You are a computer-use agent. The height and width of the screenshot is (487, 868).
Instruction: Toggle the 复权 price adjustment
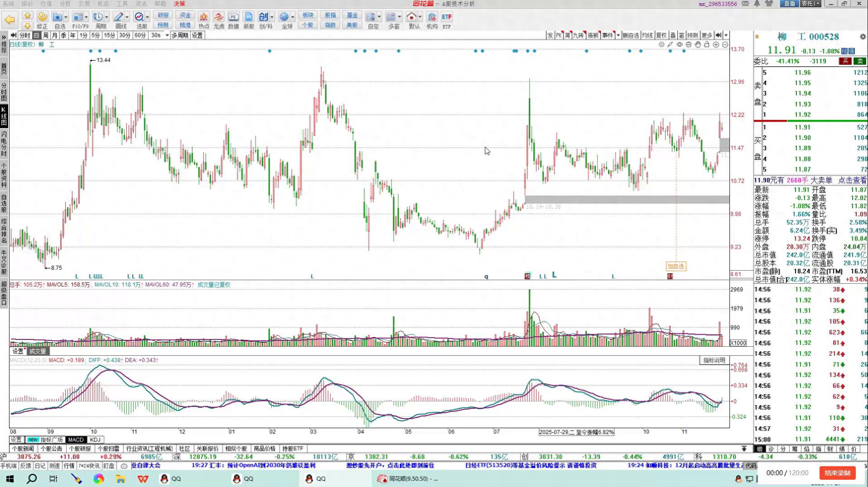(661, 35)
